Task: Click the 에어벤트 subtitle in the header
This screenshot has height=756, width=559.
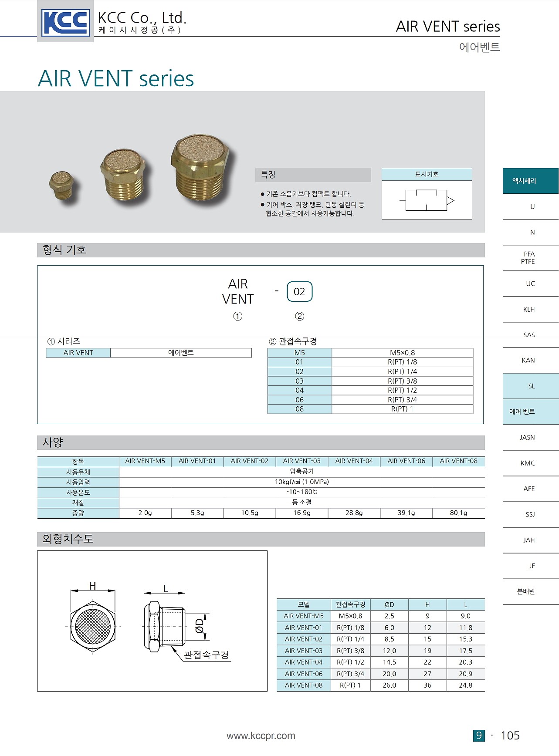Action: point(479,47)
